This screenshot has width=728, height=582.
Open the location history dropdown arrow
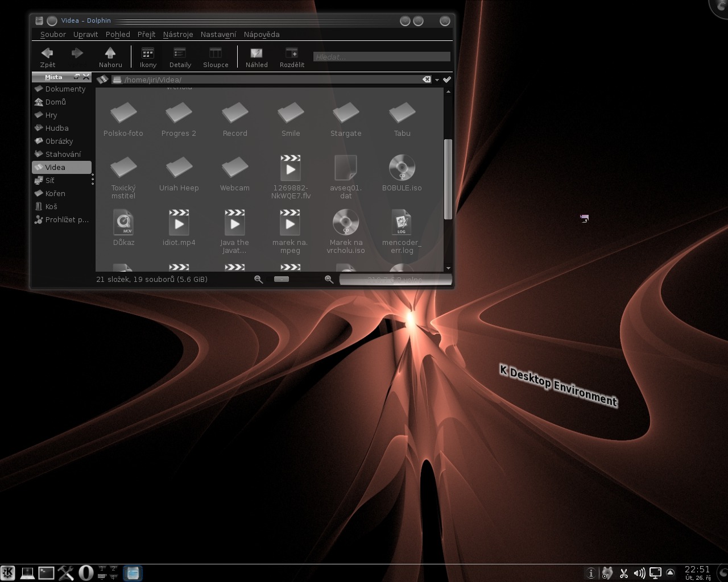click(x=437, y=80)
